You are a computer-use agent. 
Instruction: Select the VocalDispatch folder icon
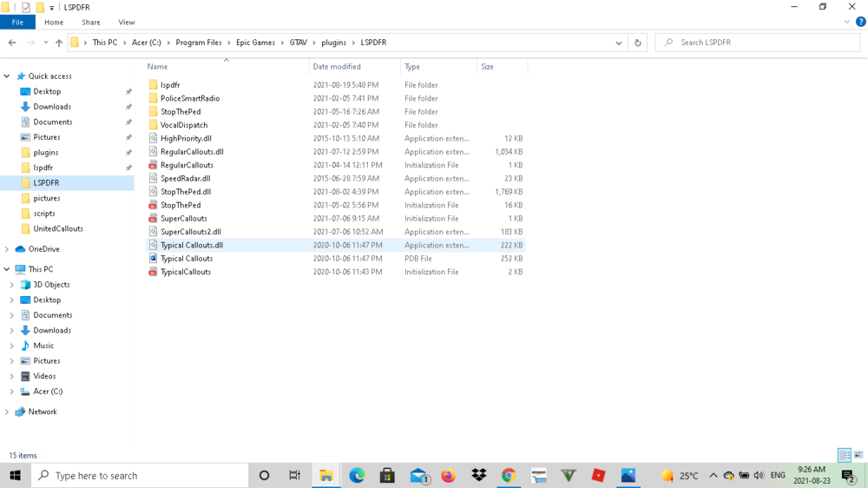click(154, 125)
